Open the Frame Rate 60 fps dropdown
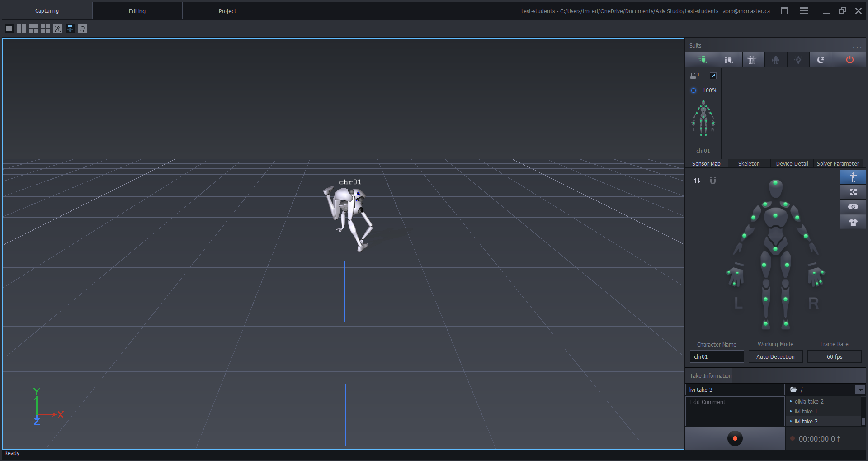 click(834, 357)
